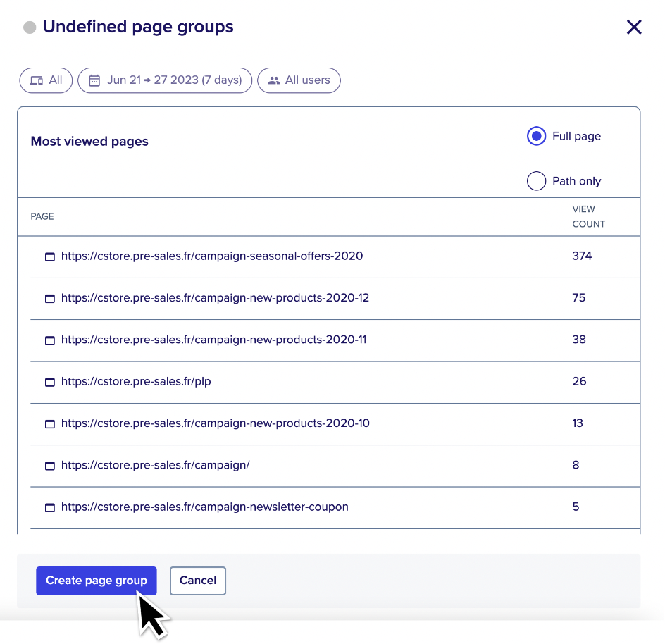Open the All devices filter

click(x=46, y=80)
